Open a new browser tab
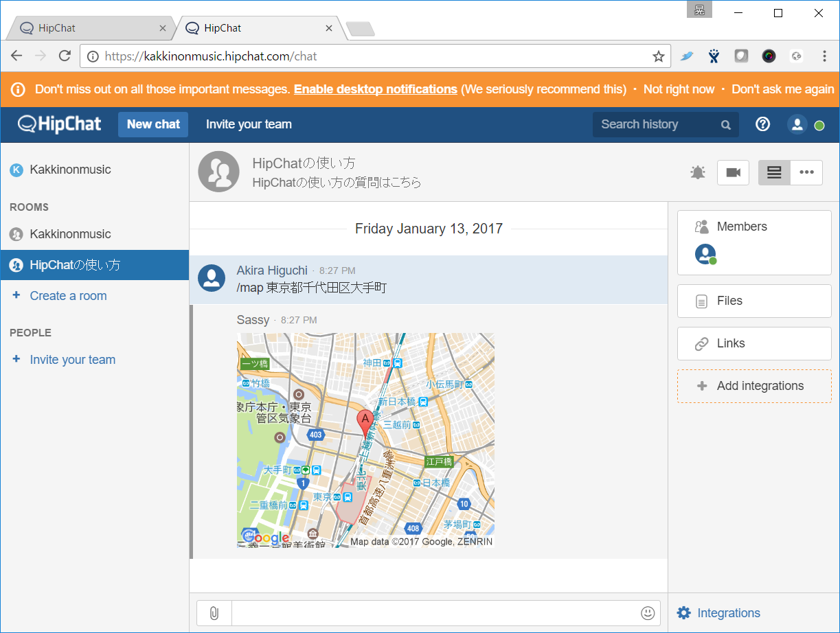 (360, 28)
